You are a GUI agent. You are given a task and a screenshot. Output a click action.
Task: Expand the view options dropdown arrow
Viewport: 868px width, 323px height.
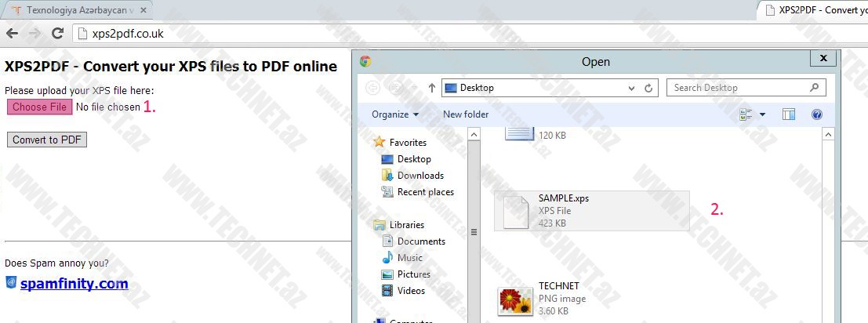point(762,114)
